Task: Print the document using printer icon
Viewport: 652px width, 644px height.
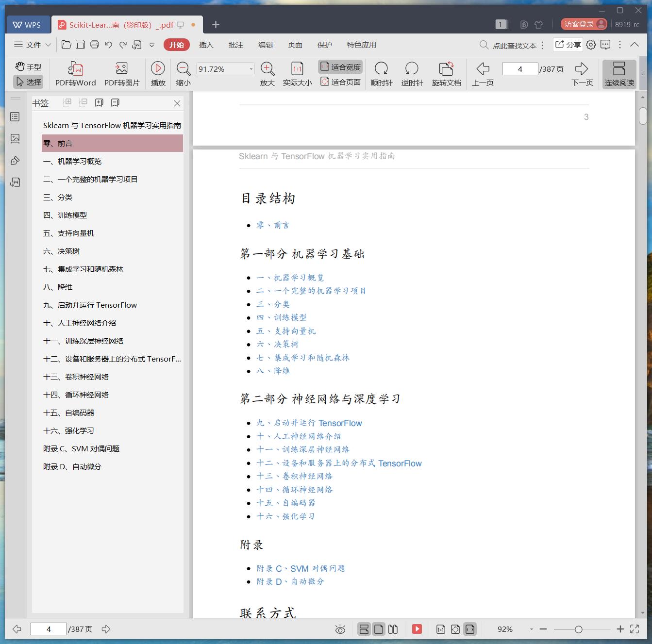Action: tap(95, 45)
